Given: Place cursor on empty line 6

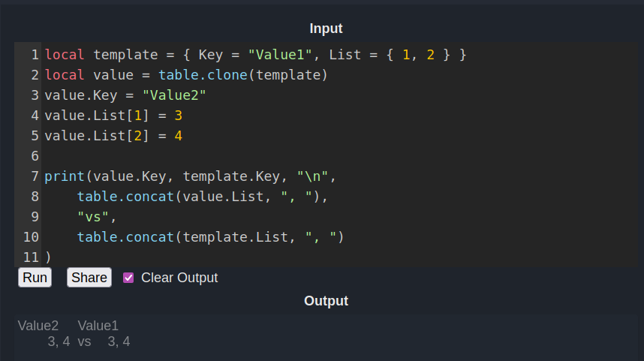Looking at the screenshot, I should coord(225,156).
